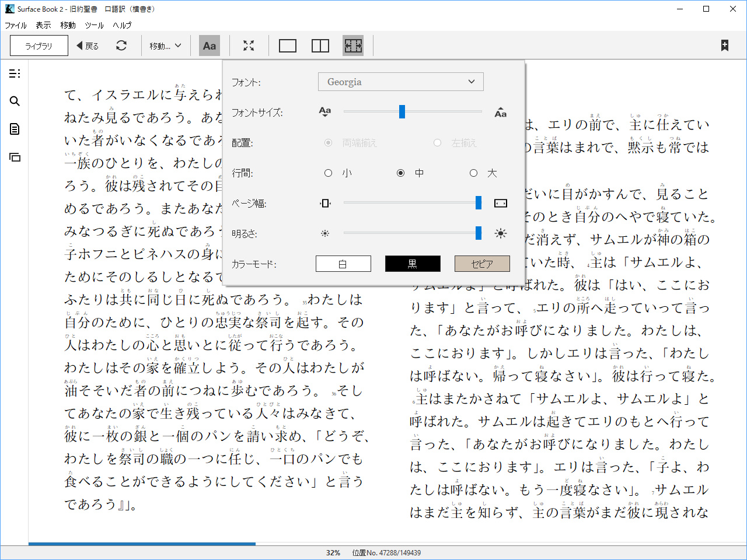Click the カラーモード: label
This screenshot has height=560, width=747.
(254, 264)
